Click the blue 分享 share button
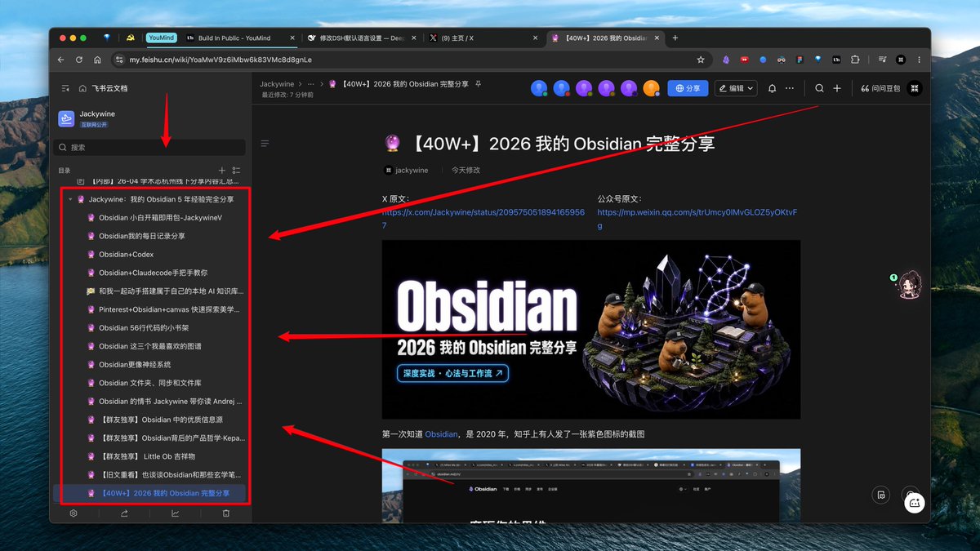This screenshot has width=980, height=551. click(687, 88)
